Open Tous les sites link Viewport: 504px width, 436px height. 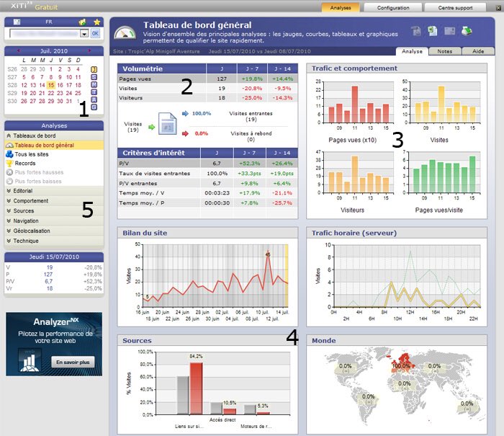click(x=32, y=154)
